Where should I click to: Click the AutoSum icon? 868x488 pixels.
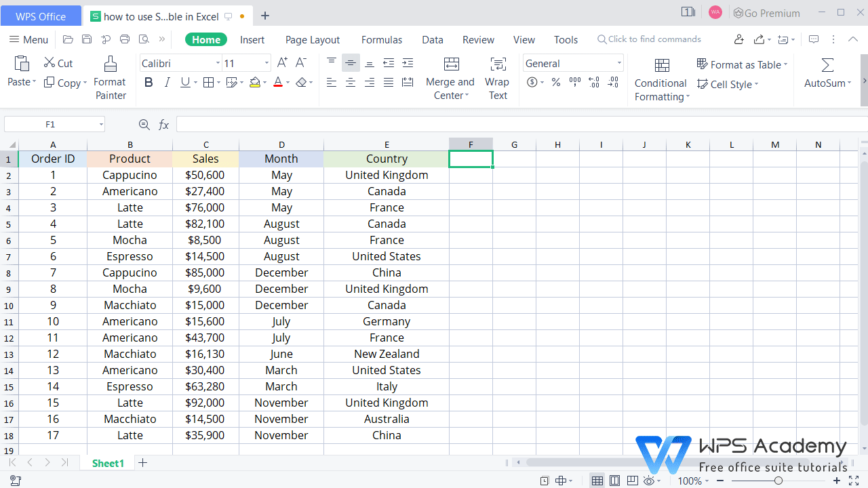click(x=826, y=64)
